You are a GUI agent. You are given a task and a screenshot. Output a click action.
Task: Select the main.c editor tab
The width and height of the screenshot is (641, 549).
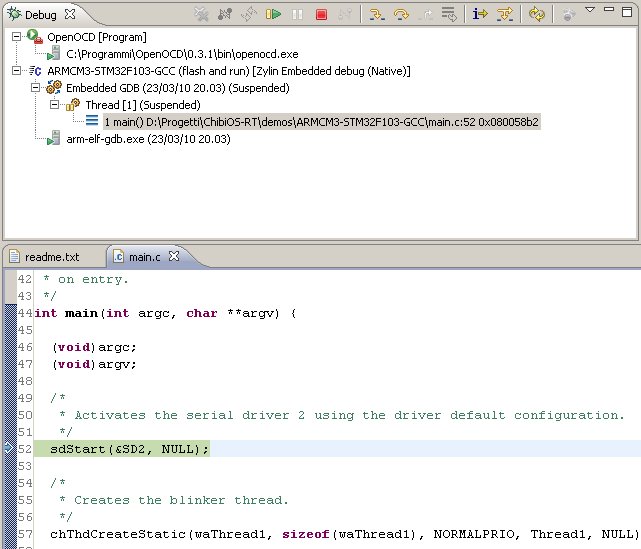pos(143,257)
